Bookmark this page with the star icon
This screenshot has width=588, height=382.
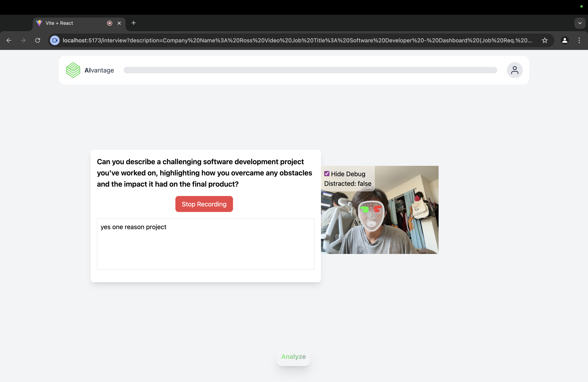tap(545, 40)
